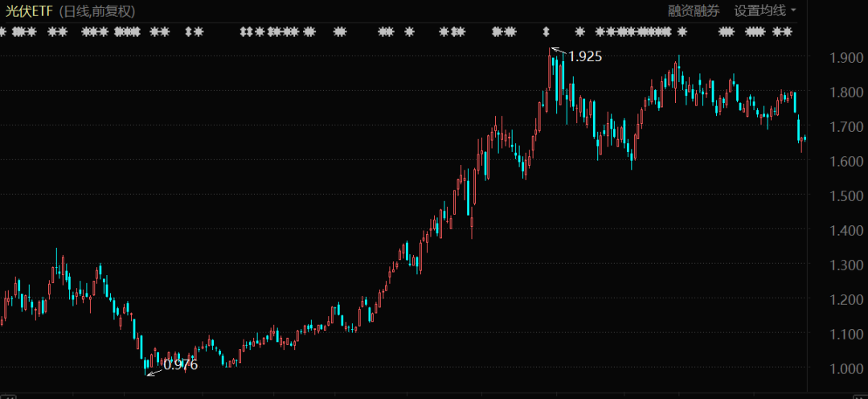868x399 pixels.
Task: Select the 0.976 low price annotation
Action: tap(181, 364)
